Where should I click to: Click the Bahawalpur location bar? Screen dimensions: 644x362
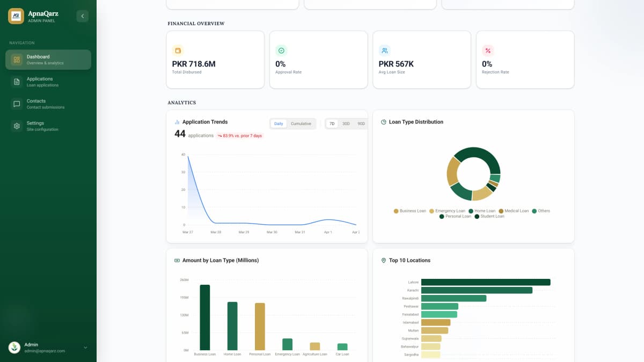pyautogui.click(x=430, y=346)
